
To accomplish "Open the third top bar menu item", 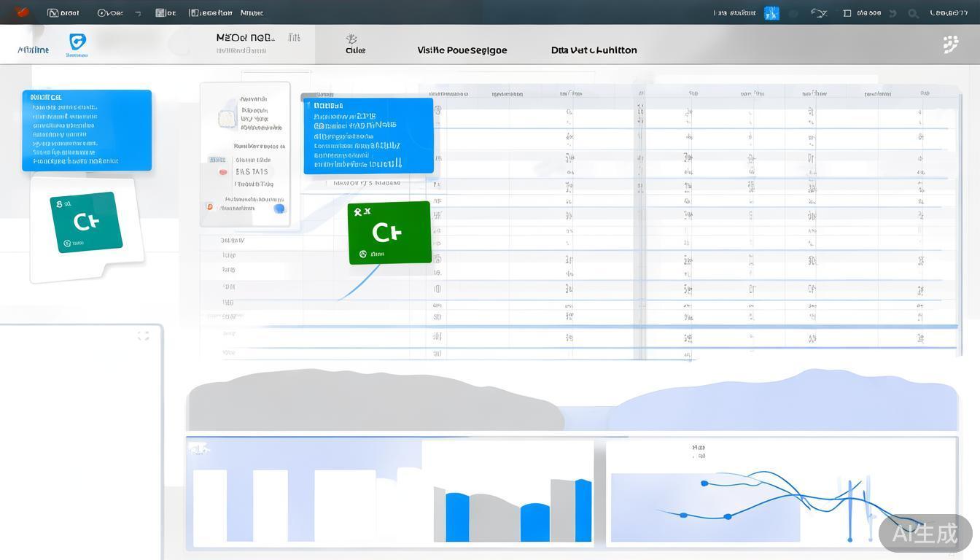I will point(166,13).
